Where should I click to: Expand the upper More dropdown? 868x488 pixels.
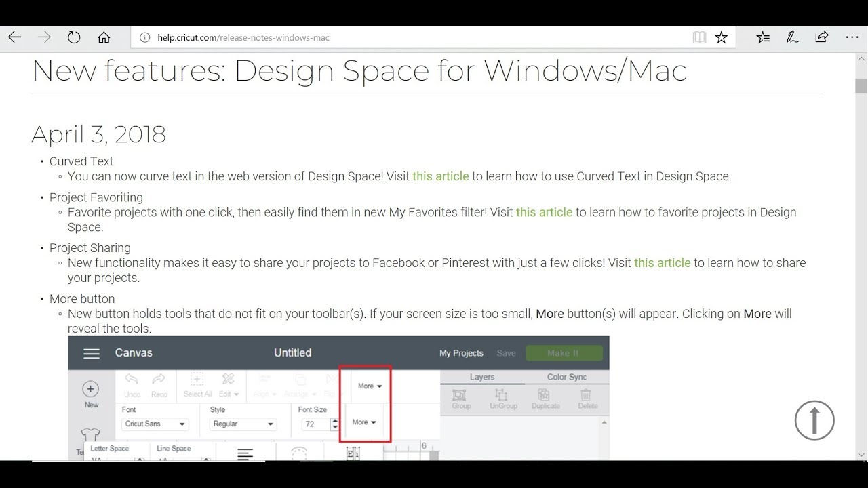[x=370, y=386]
